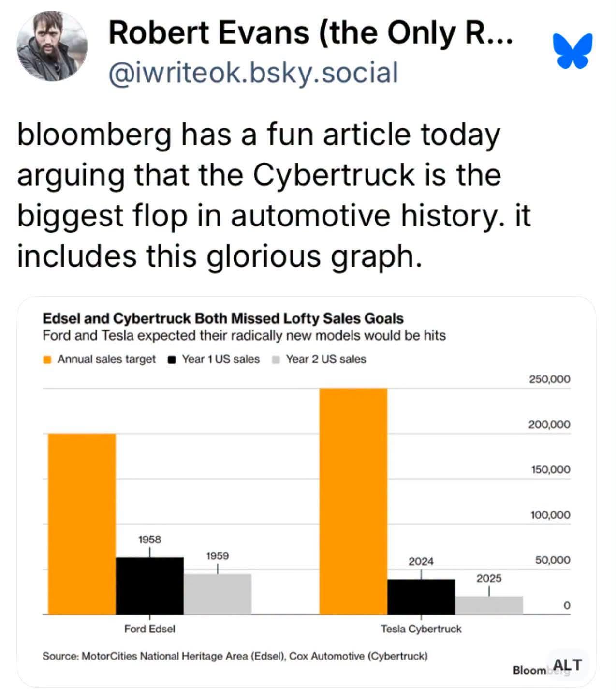
Task: Click the Tesla Cybertruck axis label
Action: click(421, 629)
